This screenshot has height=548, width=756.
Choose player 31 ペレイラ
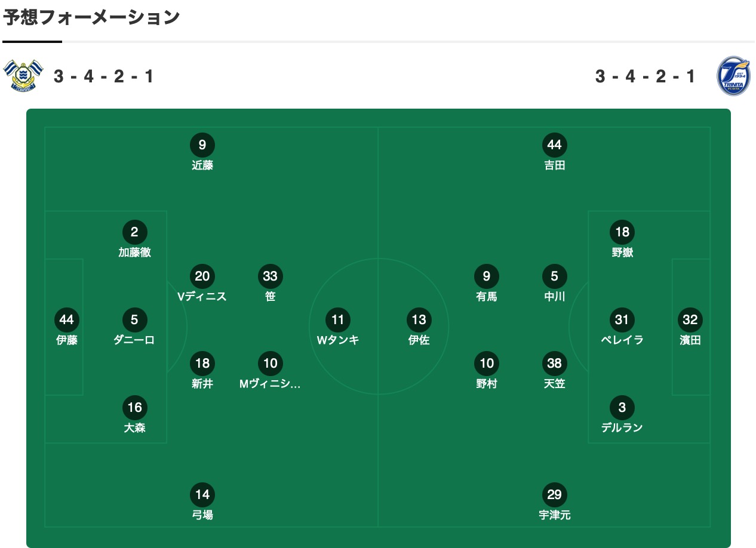click(x=622, y=328)
